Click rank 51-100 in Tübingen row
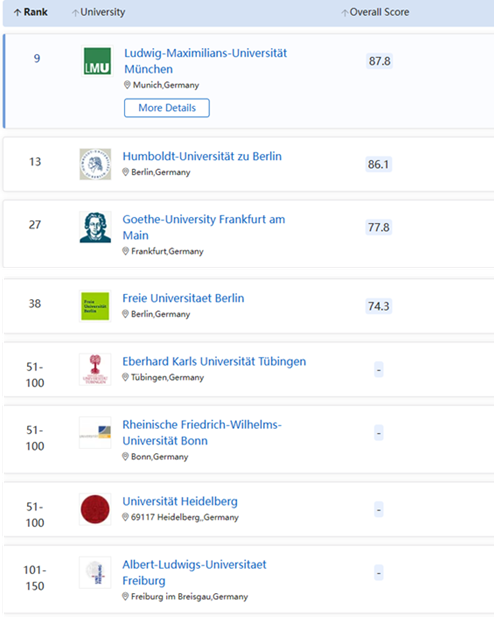Image resolution: width=494 pixels, height=617 pixels. pyautogui.click(x=35, y=375)
